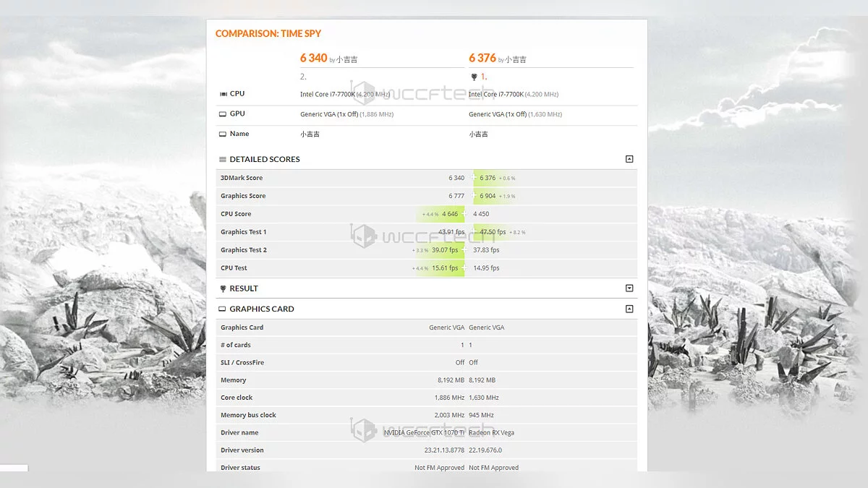This screenshot has height=488, width=868.
Task: Click the 22.19.676.0 driver version
Action: (485, 450)
